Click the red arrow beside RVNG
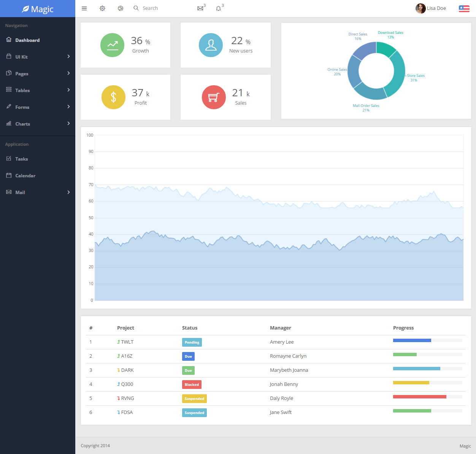The height and width of the screenshot is (454, 476). (119, 398)
